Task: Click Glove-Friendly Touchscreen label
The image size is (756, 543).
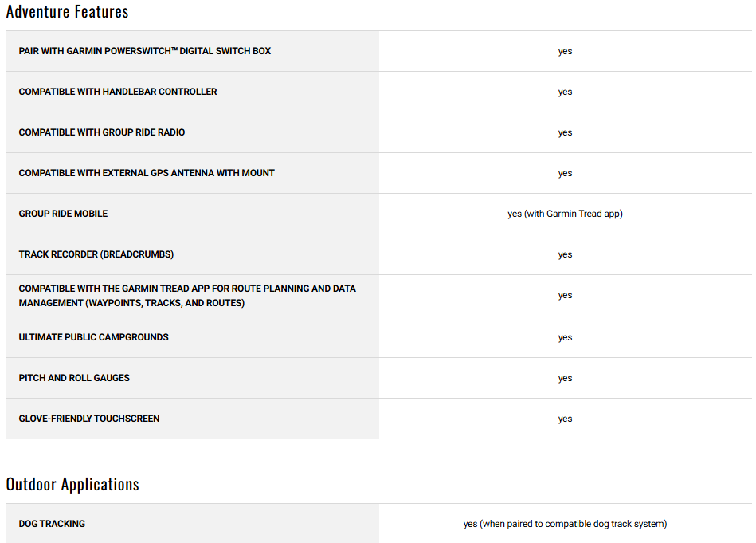Action: pyautogui.click(x=89, y=419)
